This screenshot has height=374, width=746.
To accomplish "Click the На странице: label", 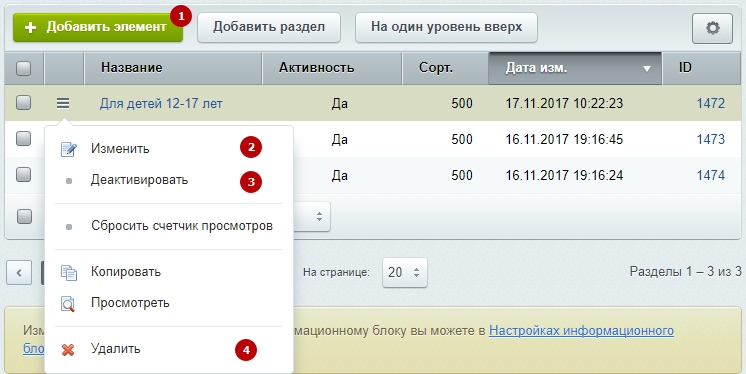I will click(336, 273).
